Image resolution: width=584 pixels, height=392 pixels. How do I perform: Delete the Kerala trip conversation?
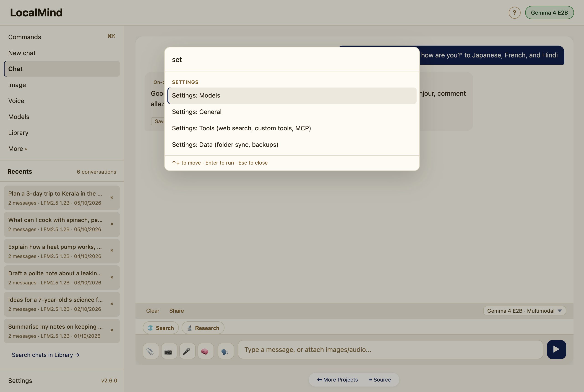coord(112,198)
